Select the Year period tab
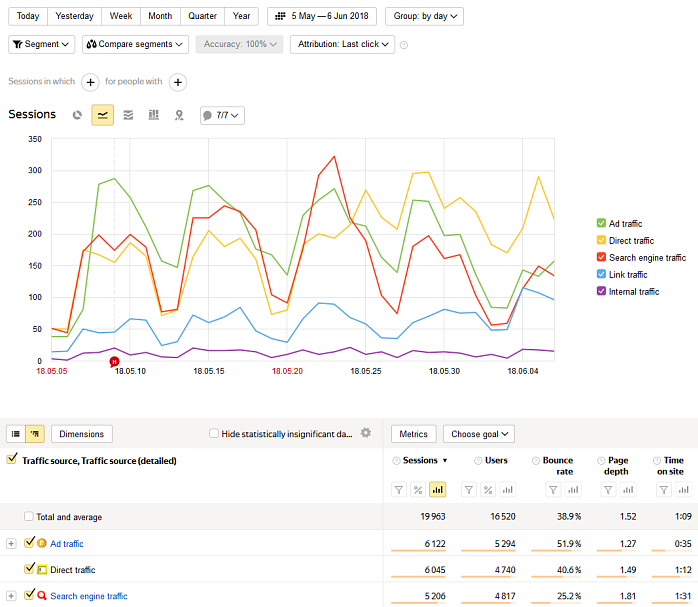The height and width of the screenshot is (607, 698). tap(241, 16)
